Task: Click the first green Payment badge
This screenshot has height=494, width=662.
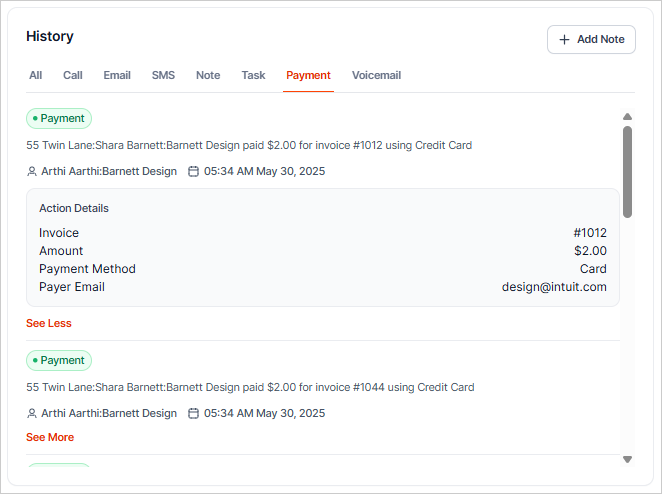Action: pos(59,118)
